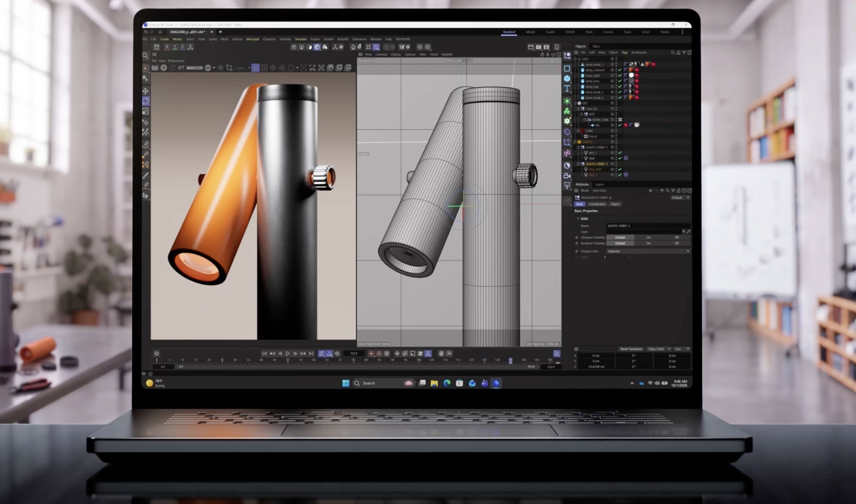Toggle the green checkmark on KEY_1 light
Screen dimensions: 856x504
pos(620,153)
